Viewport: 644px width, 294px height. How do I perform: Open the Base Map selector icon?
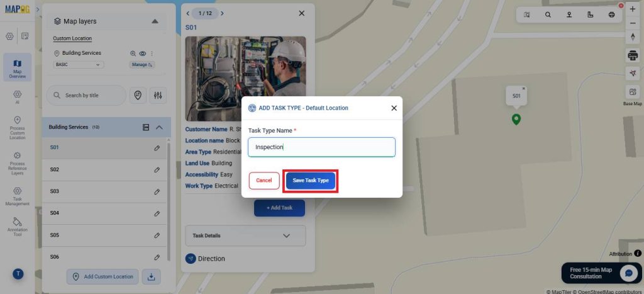click(633, 92)
